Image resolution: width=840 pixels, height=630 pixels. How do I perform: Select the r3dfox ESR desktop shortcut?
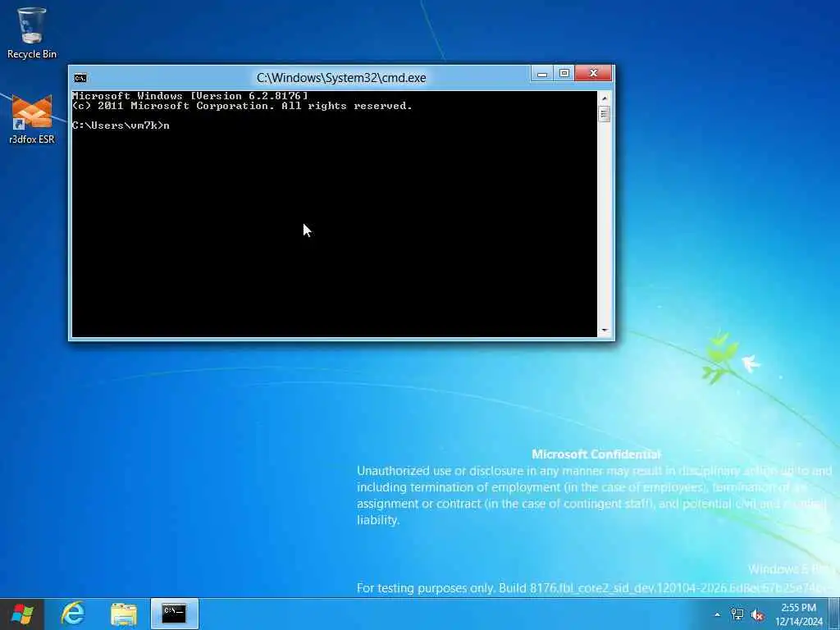(x=32, y=119)
